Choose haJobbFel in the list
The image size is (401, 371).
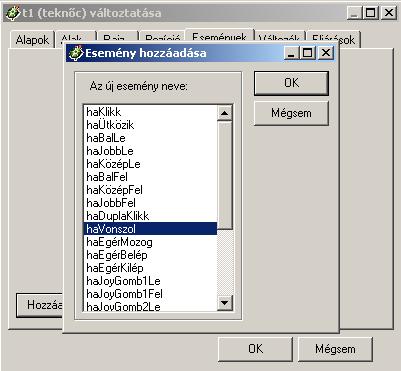[150, 203]
